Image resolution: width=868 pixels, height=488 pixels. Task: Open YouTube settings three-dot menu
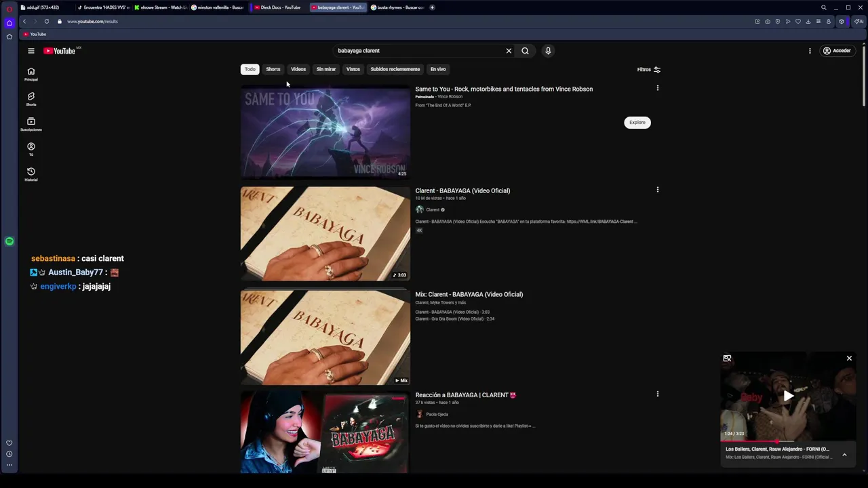point(810,51)
